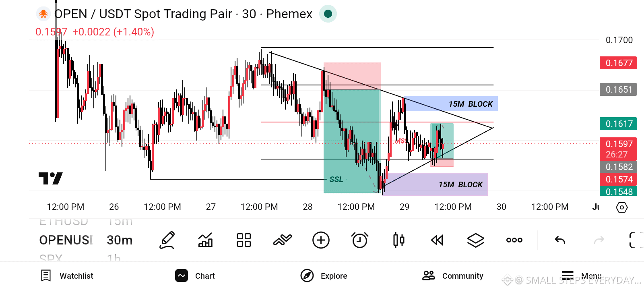
Task: Select the SSL text label on chart
Action: (336, 179)
